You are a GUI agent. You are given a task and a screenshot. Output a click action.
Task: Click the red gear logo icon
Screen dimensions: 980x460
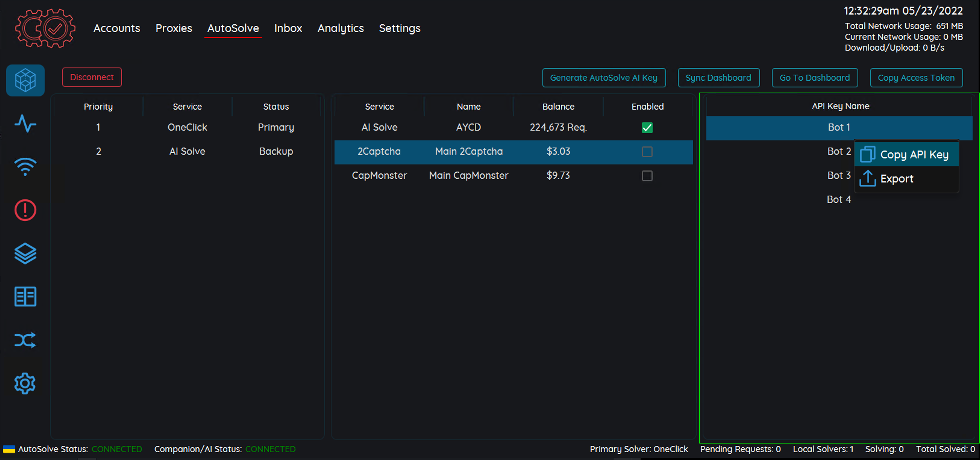tap(45, 28)
